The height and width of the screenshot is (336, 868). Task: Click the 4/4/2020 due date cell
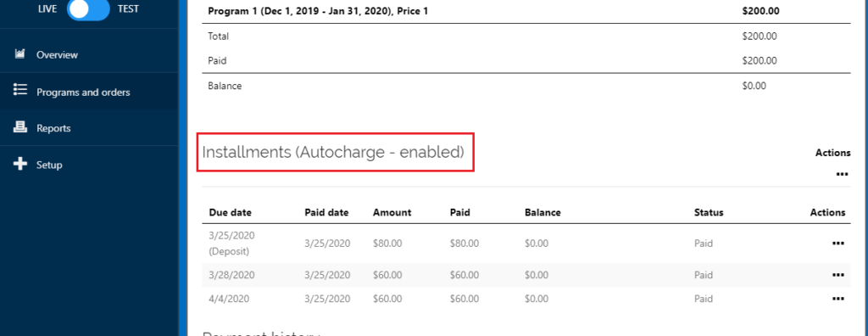pos(229,299)
